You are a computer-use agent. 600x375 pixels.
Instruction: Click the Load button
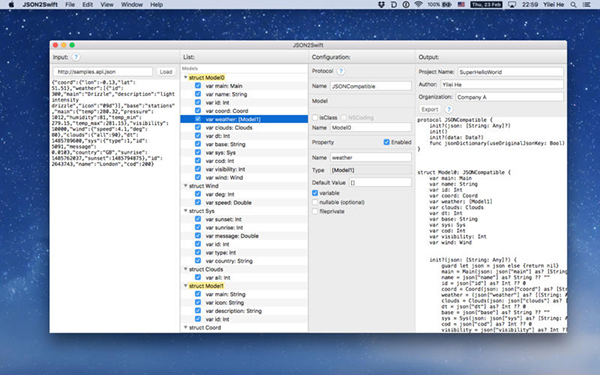pyautogui.click(x=166, y=72)
